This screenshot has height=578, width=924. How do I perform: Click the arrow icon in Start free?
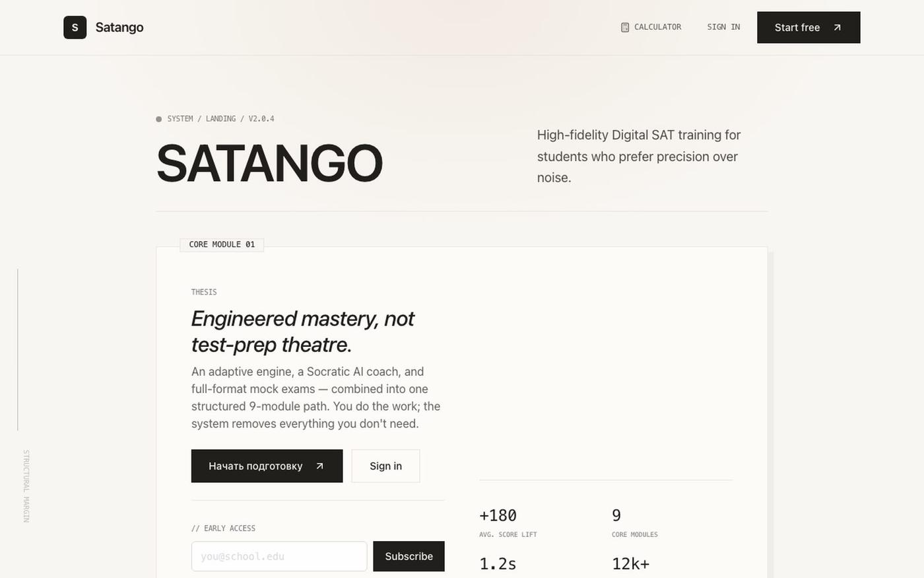837,27
